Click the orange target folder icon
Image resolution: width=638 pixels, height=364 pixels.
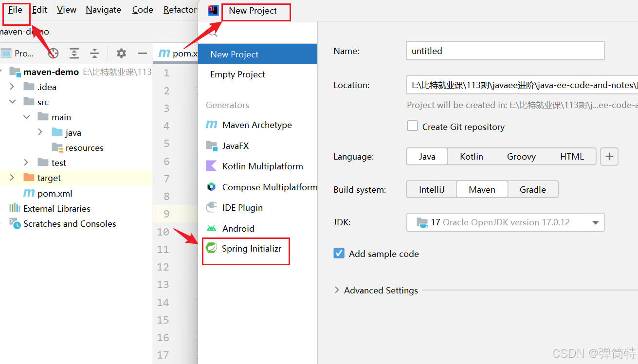(x=29, y=178)
